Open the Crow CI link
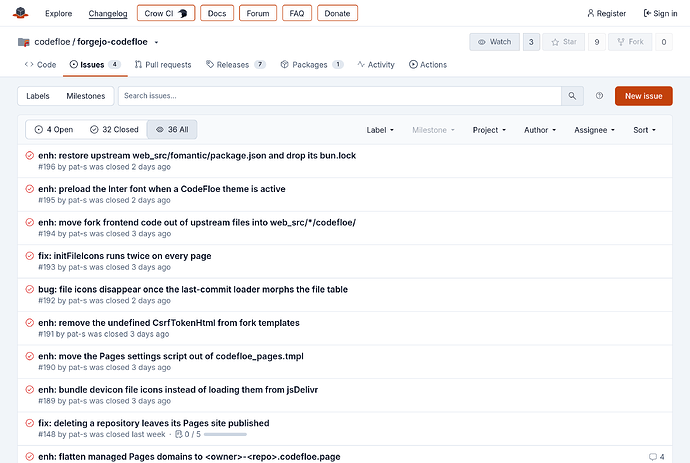 pyautogui.click(x=166, y=13)
